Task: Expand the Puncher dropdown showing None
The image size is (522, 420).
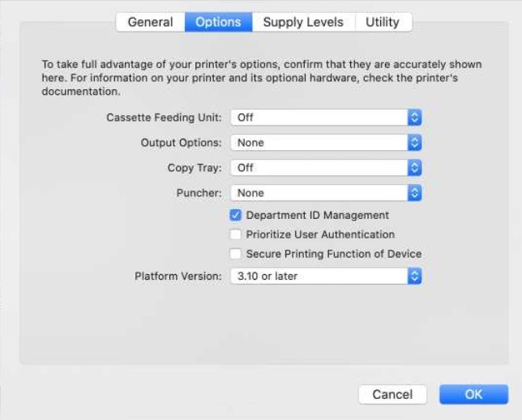Action: coord(319,193)
